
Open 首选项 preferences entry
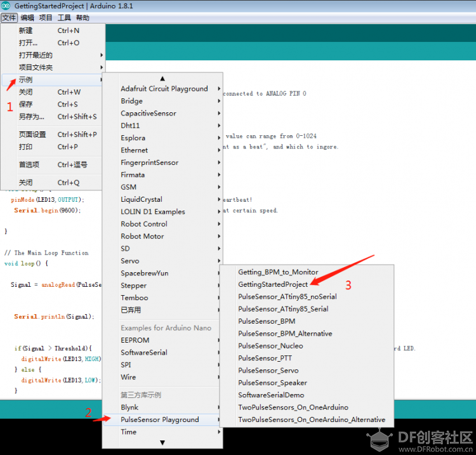pos(52,165)
